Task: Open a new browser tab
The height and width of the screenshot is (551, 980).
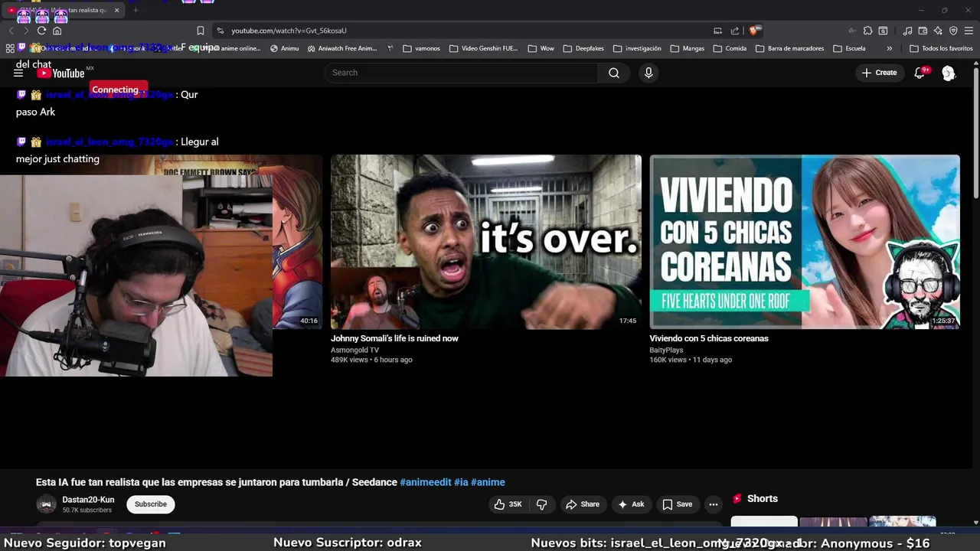Action: (136, 10)
